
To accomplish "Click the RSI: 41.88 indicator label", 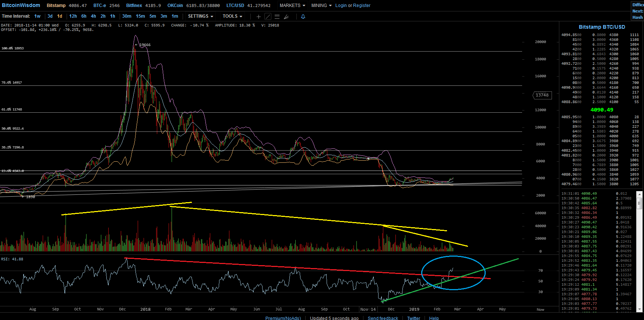I will [12, 259].
